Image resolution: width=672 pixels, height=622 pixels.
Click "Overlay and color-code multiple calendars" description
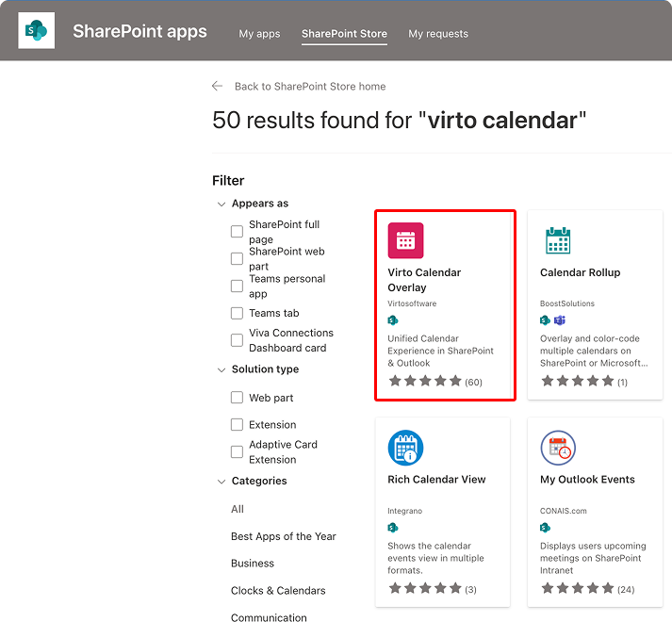[594, 351]
